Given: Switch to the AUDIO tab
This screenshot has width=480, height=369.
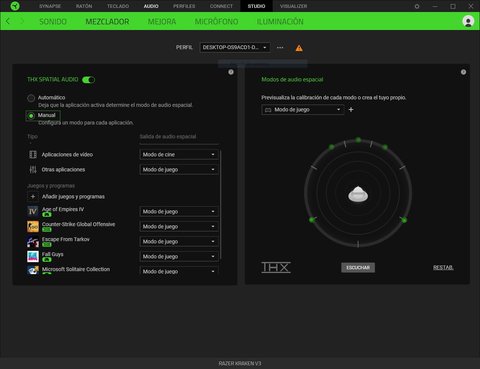Looking at the screenshot, I should [x=151, y=6].
